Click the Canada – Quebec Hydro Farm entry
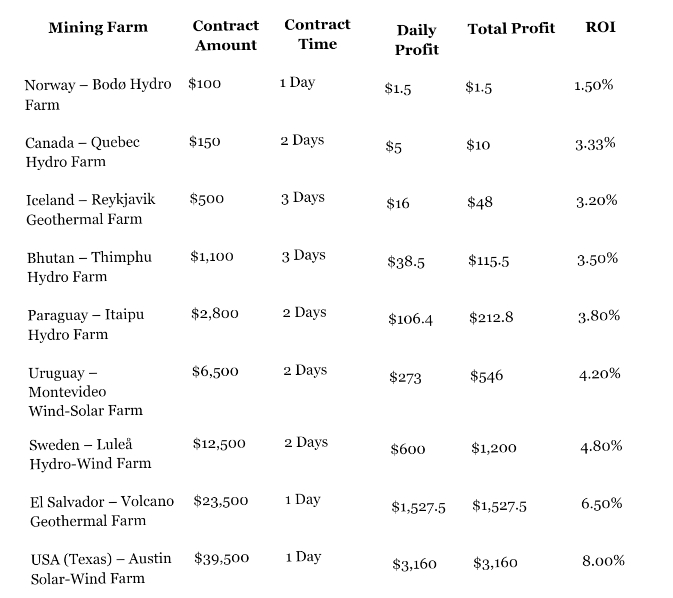Image resolution: width=673 pixels, height=598 pixels. (82, 152)
